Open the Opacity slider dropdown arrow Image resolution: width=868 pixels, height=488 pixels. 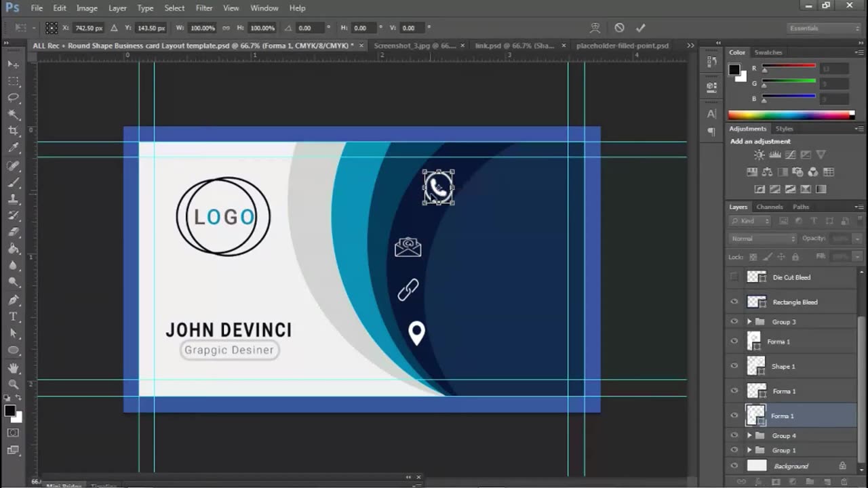[x=856, y=239]
